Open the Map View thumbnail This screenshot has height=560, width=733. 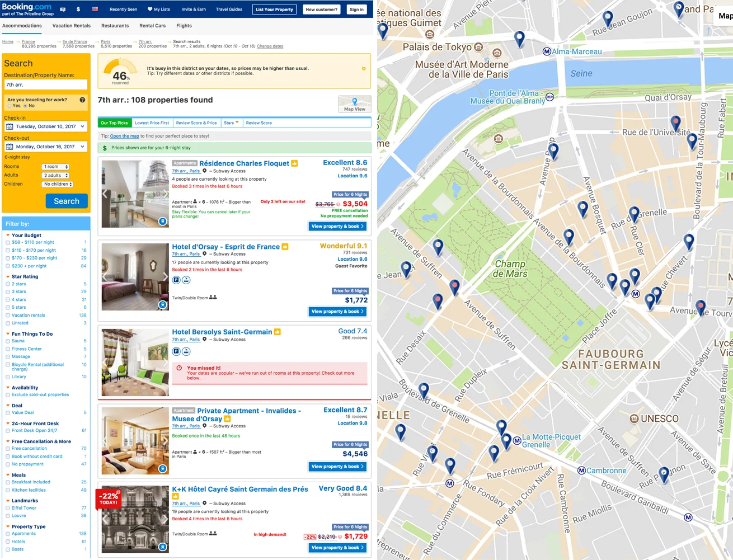354,105
